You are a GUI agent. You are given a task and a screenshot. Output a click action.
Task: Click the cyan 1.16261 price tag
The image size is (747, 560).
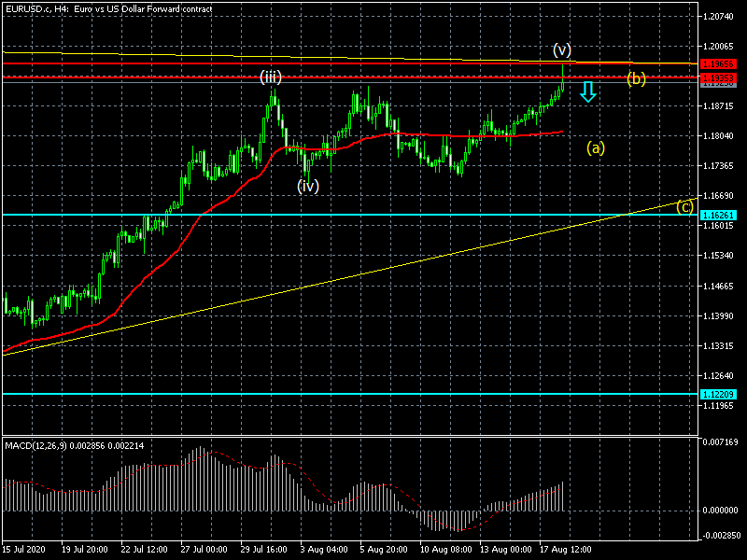click(718, 215)
